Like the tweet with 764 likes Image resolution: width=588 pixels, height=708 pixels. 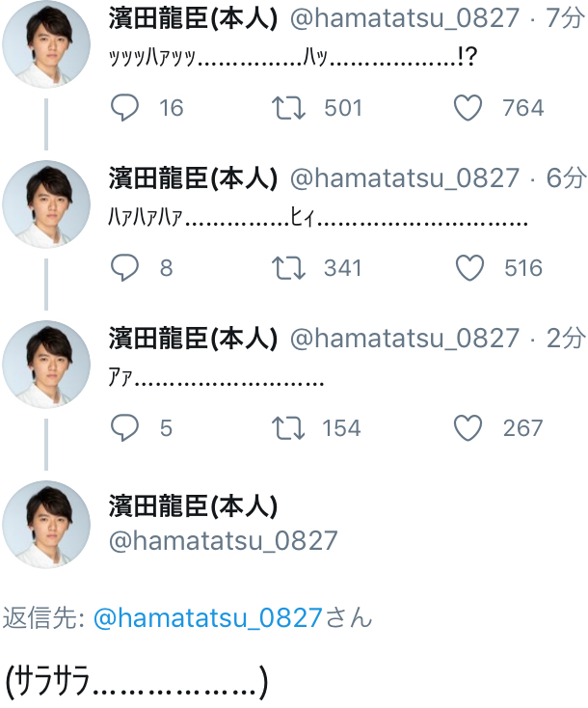pos(468,108)
